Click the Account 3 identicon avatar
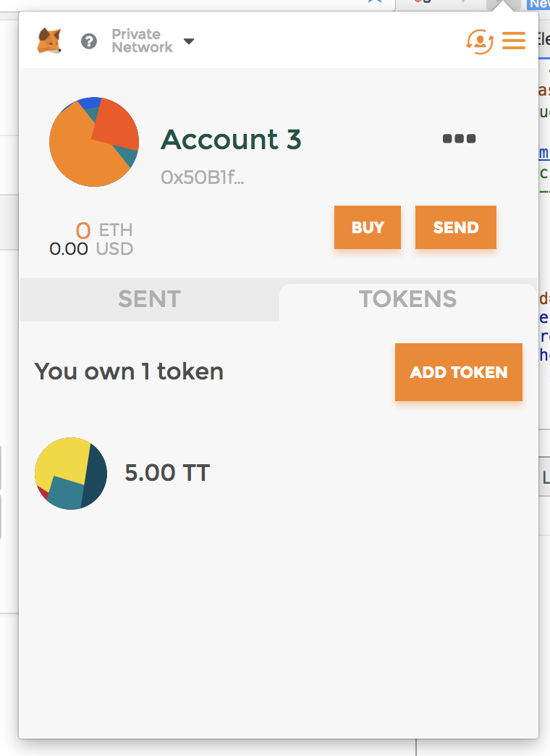Image resolution: width=550 pixels, height=756 pixels. (x=93, y=141)
